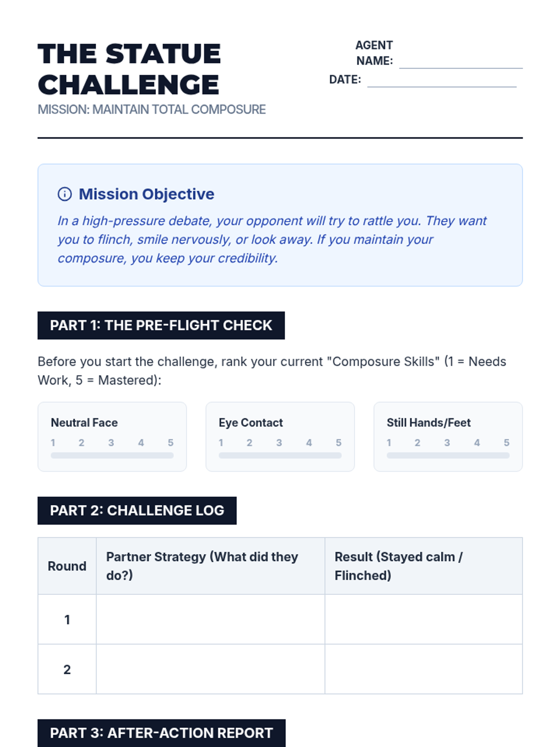The height and width of the screenshot is (747, 560).
Task: Click the Neutral Face slider bar
Action: [x=112, y=455]
